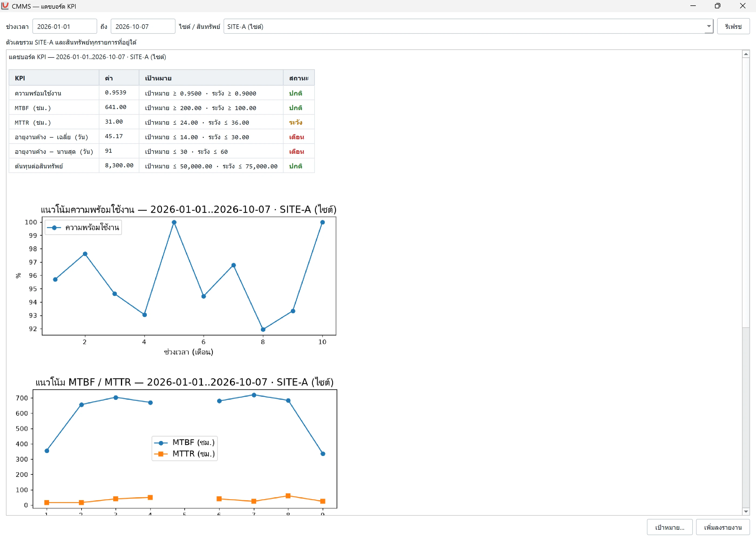The width and height of the screenshot is (756, 537).
Task: Expand the site dropdown arrow
Action: 709,26
